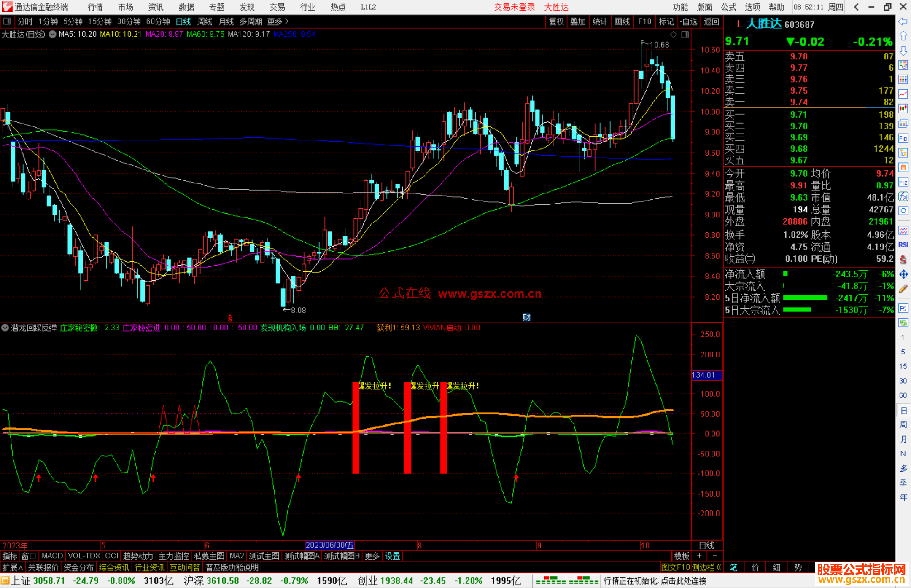Click the 净流入额 green bar indicator

[x=785, y=274]
